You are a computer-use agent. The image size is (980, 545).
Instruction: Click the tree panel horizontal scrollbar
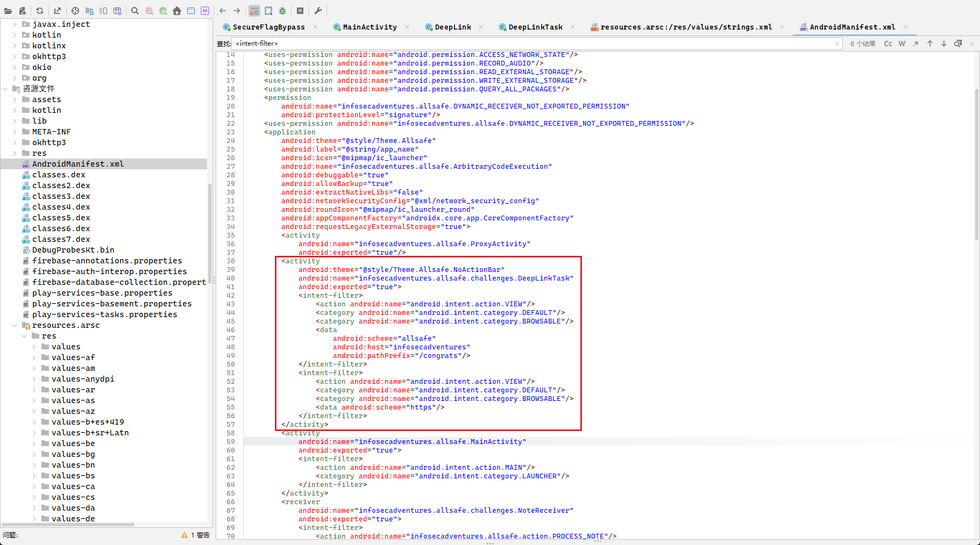pos(67,525)
